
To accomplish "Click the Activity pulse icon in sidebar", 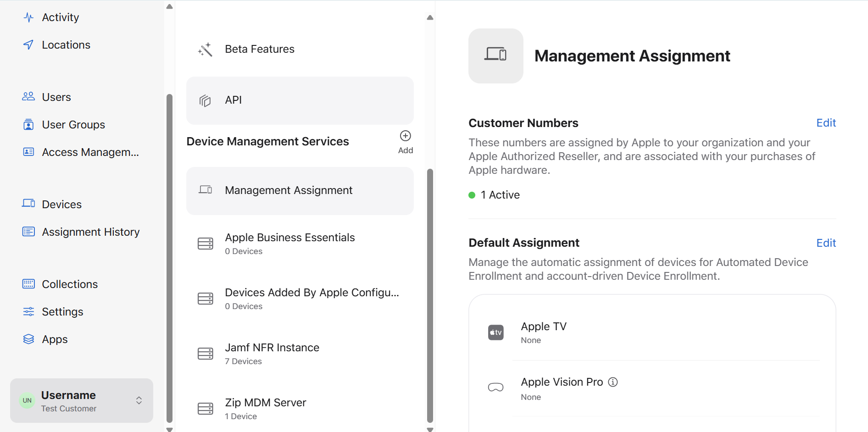I will click(28, 17).
